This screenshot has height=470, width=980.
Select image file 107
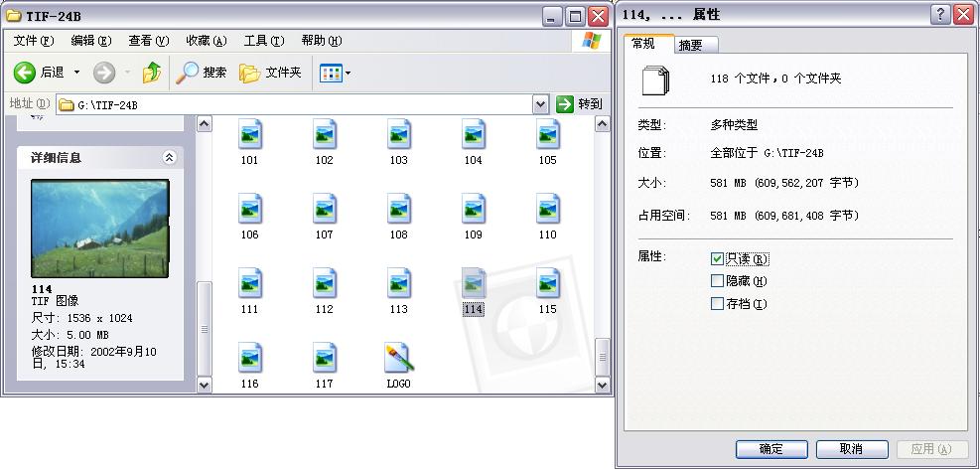324,216
